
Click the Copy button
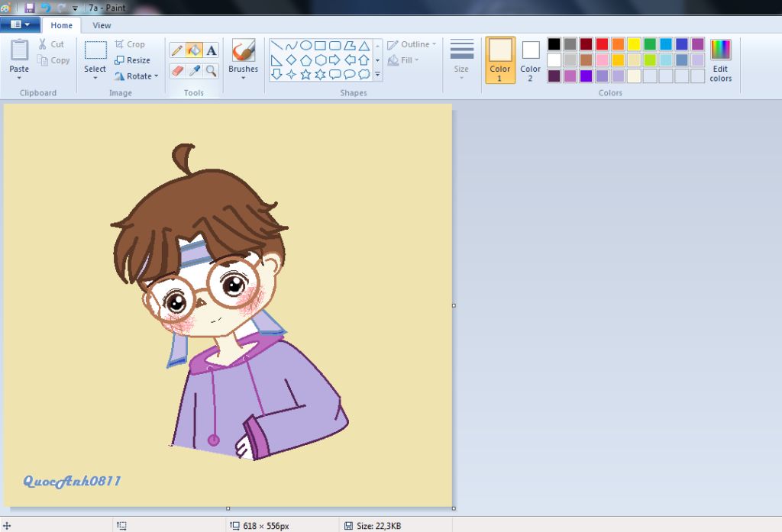click(54, 60)
